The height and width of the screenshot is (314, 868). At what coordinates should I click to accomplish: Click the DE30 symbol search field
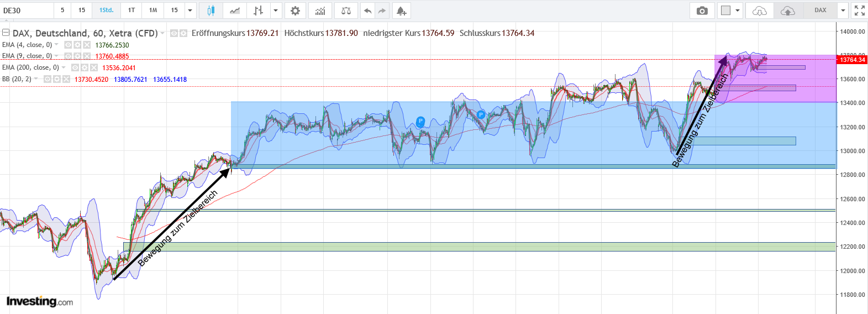[x=27, y=11]
